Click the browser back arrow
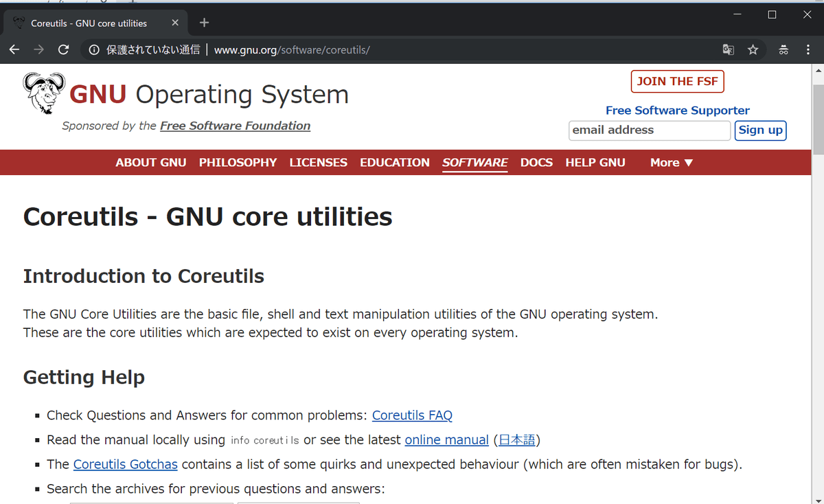This screenshot has width=824, height=504. pos(14,49)
